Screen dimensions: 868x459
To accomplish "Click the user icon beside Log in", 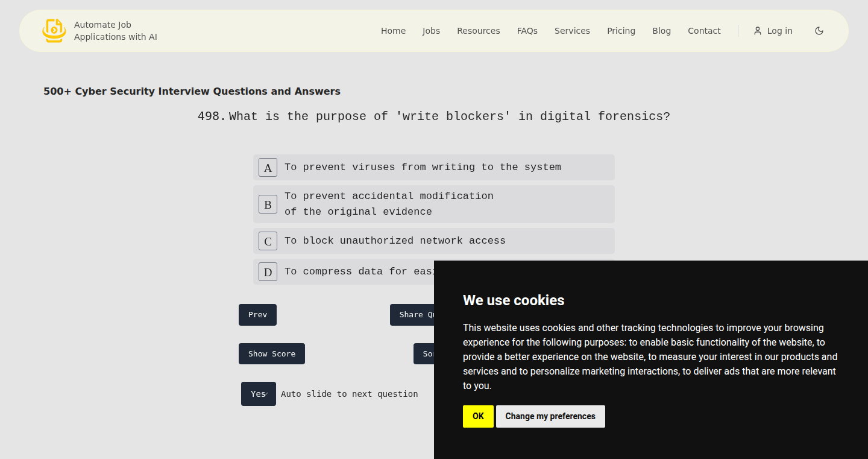I will (x=758, y=31).
